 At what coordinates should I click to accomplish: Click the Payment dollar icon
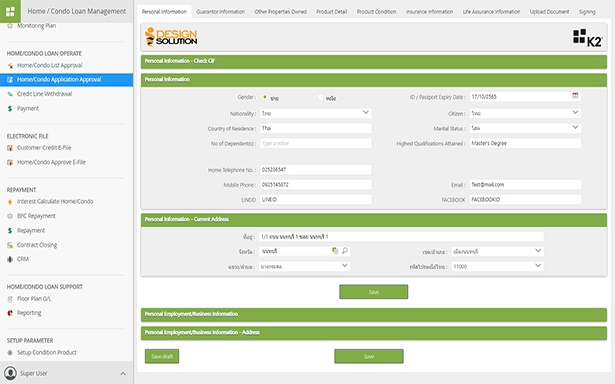tap(10, 109)
